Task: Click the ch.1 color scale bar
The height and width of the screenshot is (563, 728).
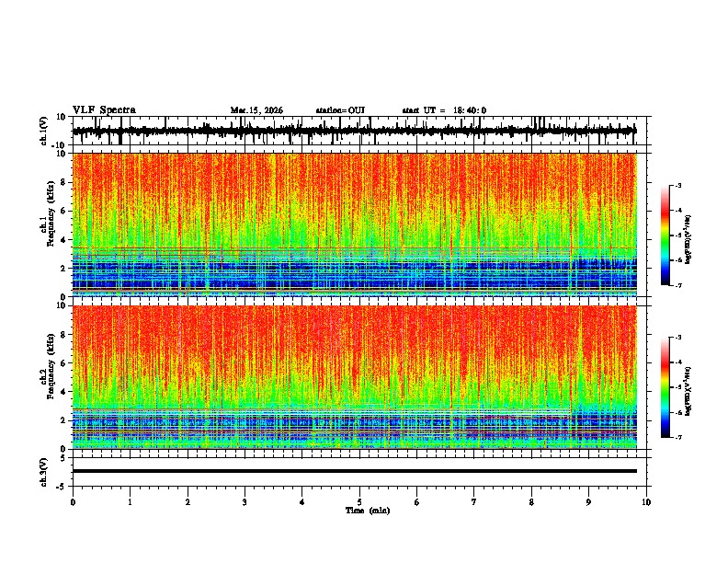Action: pyautogui.click(x=665, y=236)
